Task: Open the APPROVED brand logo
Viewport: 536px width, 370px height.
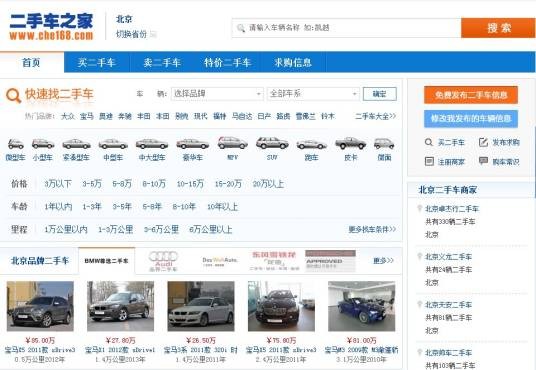Action: [330, 261]
